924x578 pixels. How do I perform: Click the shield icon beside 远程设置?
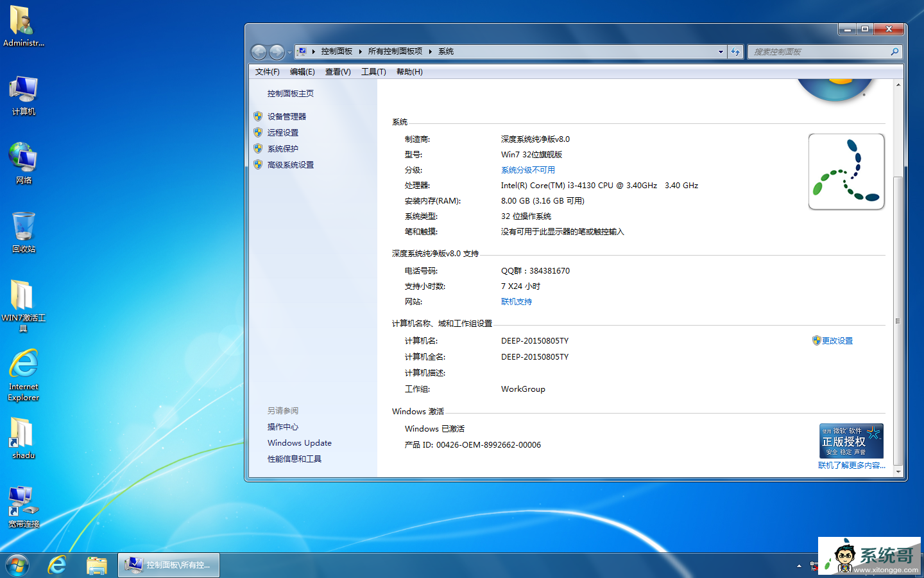coord(258,132)
